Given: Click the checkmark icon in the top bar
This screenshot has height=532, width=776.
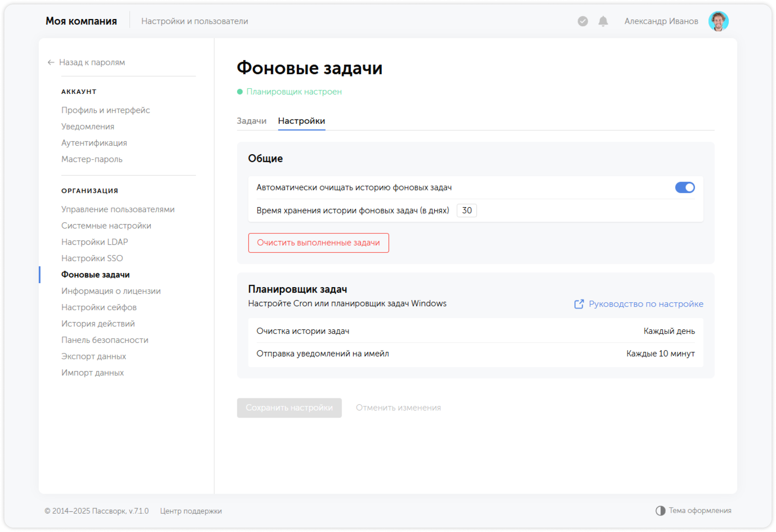Looking at the screenshot, I should click(x=582, y=22).
